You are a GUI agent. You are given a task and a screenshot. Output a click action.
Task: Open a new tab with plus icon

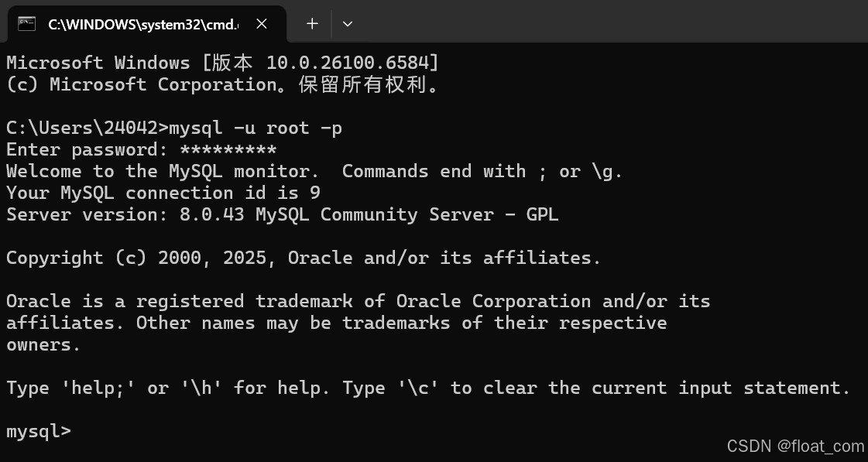tap(312, 24)
